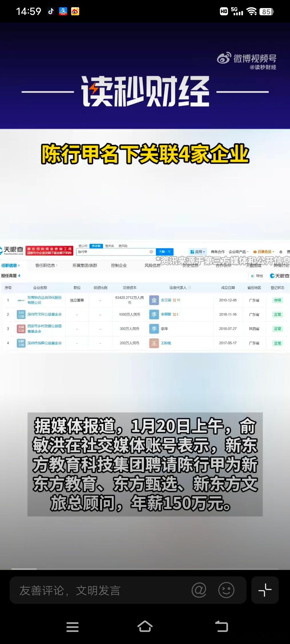Select the 查公司 search tab
The width and height of the screenshot is (290, 644).
(83, 246)
